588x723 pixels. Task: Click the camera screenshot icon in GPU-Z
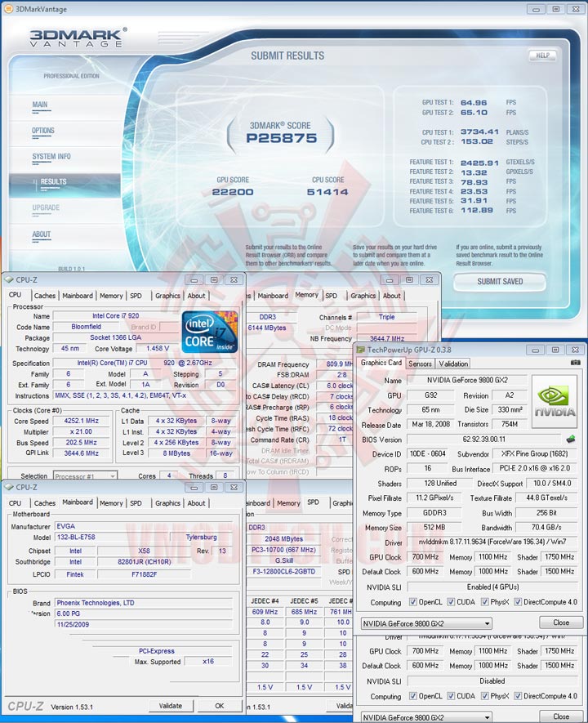pyautogui.click(x=575, y=363)
